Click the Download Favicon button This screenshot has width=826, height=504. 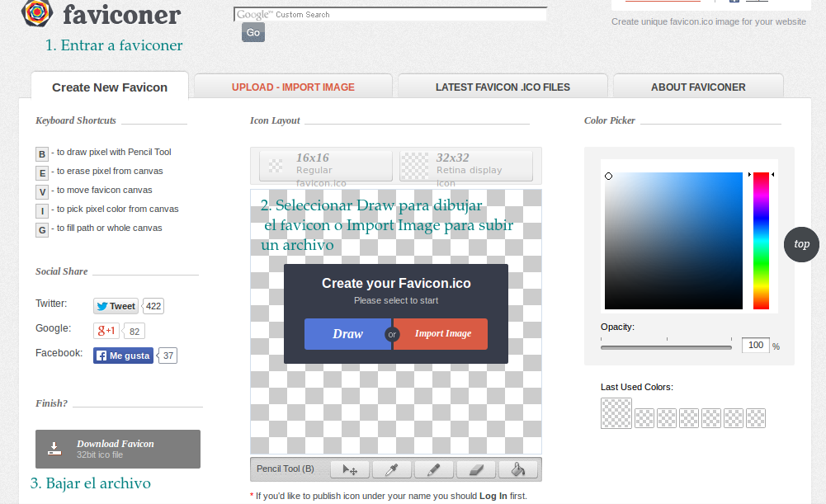[x=118, y=449]
